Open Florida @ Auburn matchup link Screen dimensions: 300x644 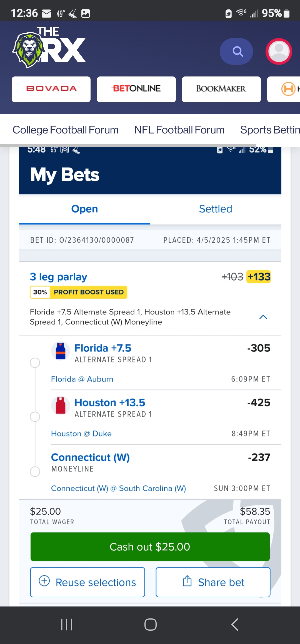[82, 379]
